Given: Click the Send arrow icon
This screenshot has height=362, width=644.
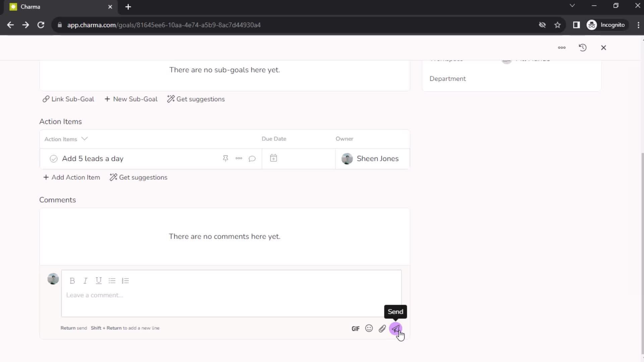Looking at the screenshot, I should coord(395,328).
